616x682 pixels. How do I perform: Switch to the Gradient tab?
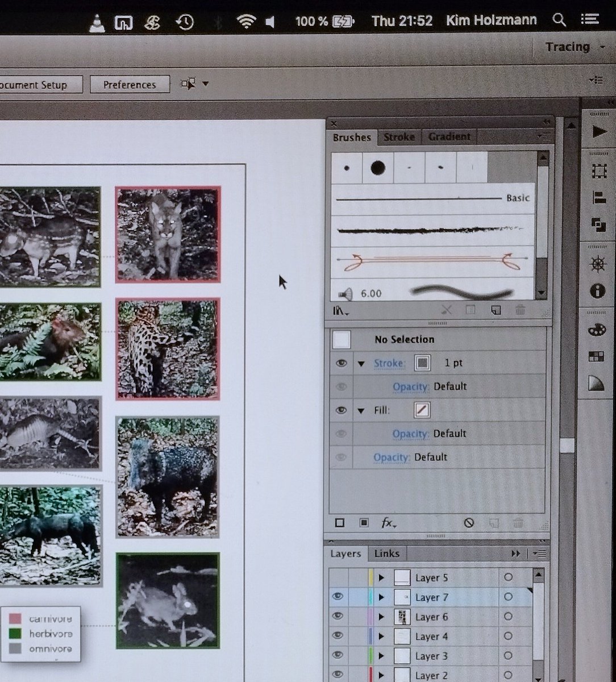point(449,137)
